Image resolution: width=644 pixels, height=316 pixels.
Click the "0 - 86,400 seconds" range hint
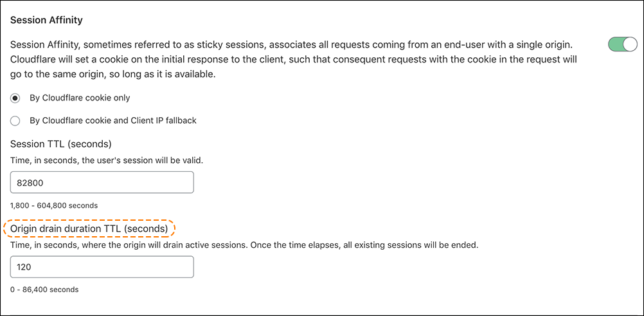point(44,290)
